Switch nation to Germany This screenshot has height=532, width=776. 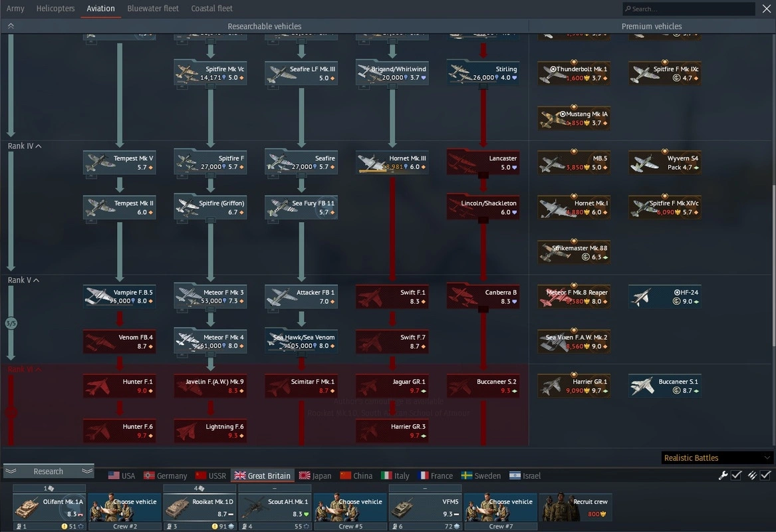[x=165, y=476]
